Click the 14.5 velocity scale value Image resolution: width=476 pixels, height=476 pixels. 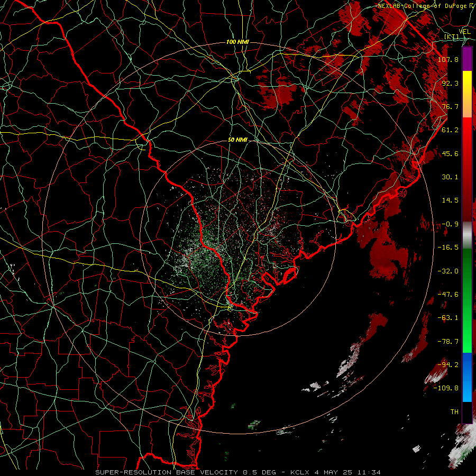[450, 200]
